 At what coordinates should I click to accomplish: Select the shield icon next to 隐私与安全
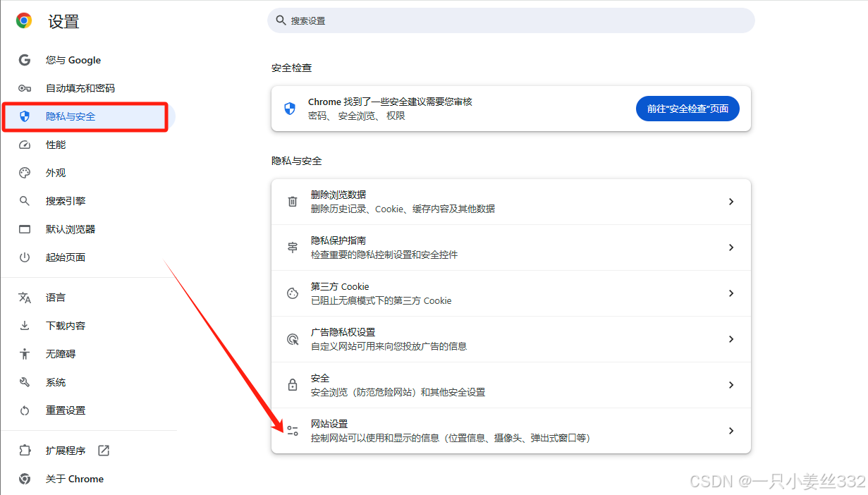tap(24, 116)
